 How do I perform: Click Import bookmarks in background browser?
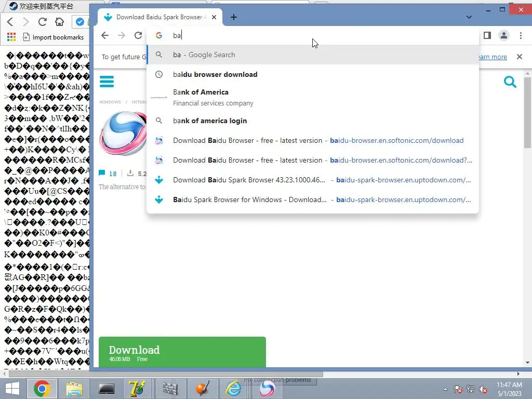click(x=53, y=37)
